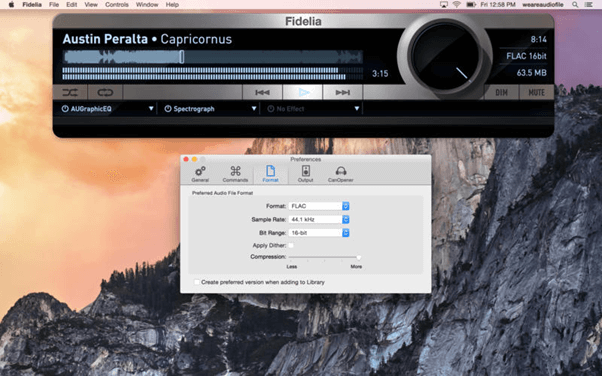Click the Wi-Fi status icon
Screen dimensions: 602x376
456,5
